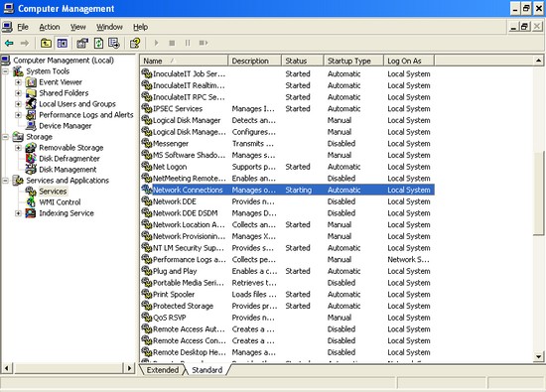Click the Refresh toolbar icon

coord(98,43)
